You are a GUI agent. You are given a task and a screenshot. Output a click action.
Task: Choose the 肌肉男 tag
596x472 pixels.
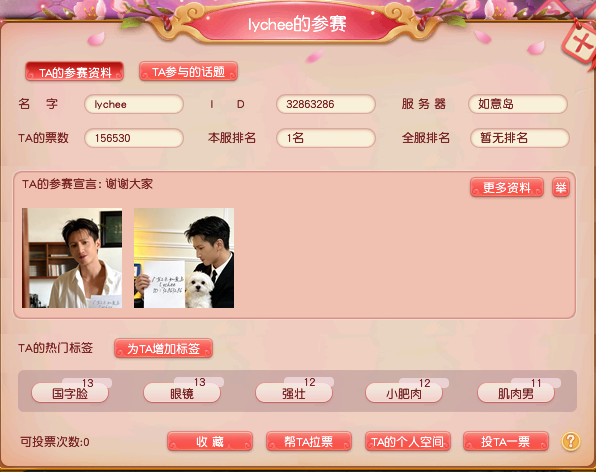tap(516, 393)
